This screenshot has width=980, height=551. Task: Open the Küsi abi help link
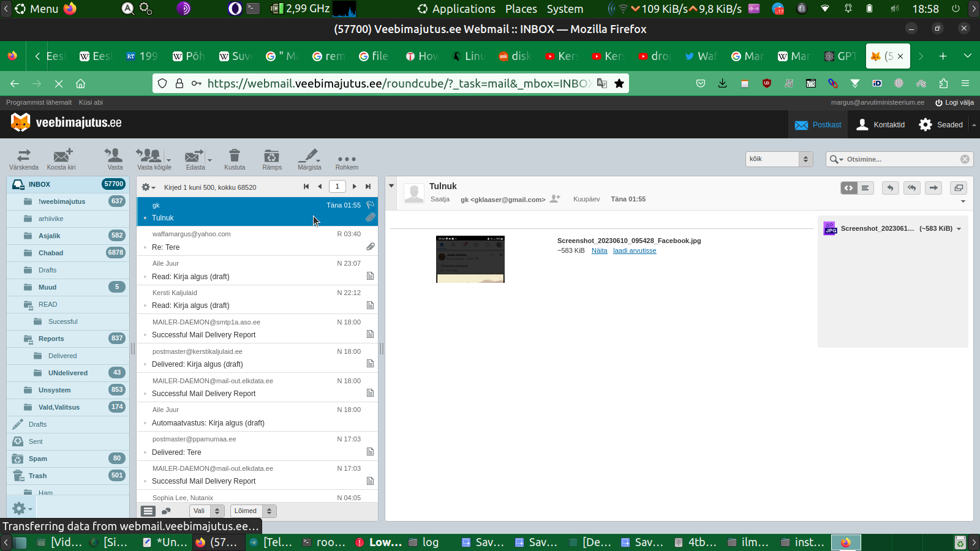coord(91,102)
